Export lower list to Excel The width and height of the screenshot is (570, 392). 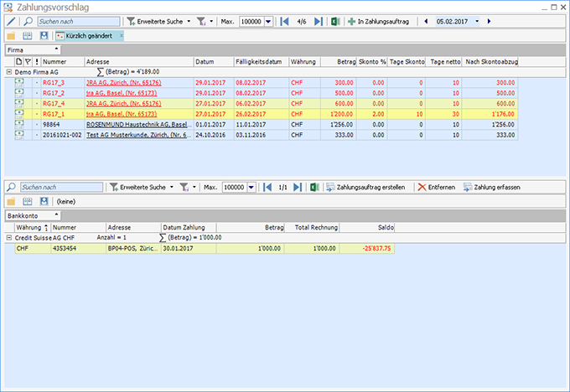tap(314, 187)
